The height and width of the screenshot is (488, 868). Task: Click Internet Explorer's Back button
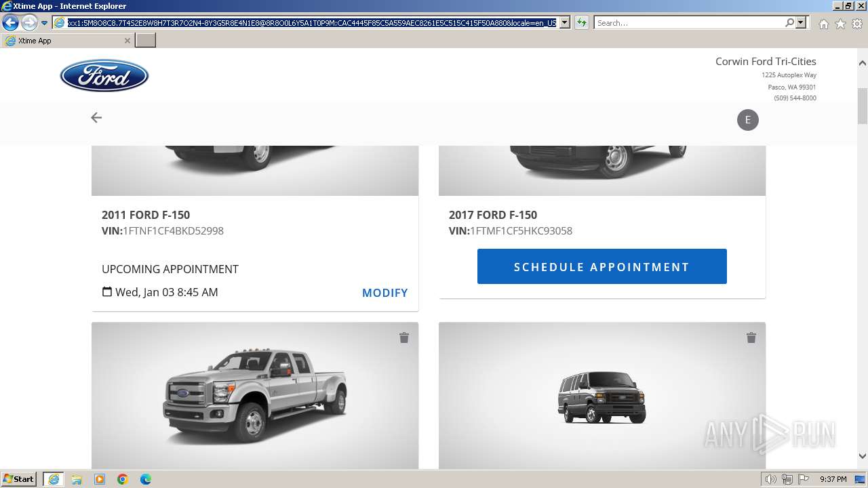[10, 22]
